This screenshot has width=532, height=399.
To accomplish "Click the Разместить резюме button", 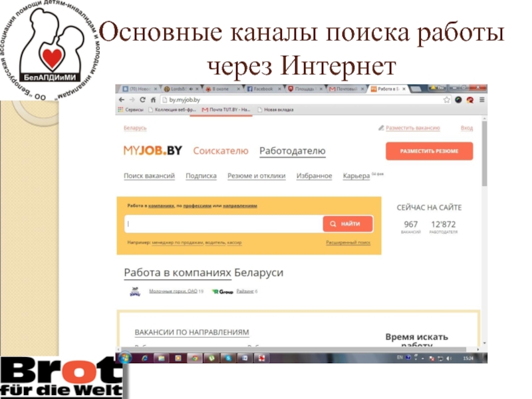I will [x=429, y=151].
